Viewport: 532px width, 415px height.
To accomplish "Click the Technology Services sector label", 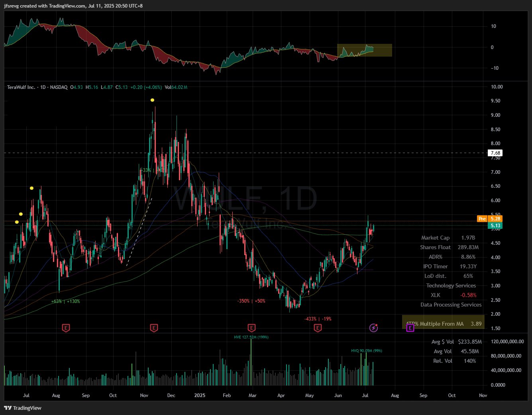I will coord(451,285).
